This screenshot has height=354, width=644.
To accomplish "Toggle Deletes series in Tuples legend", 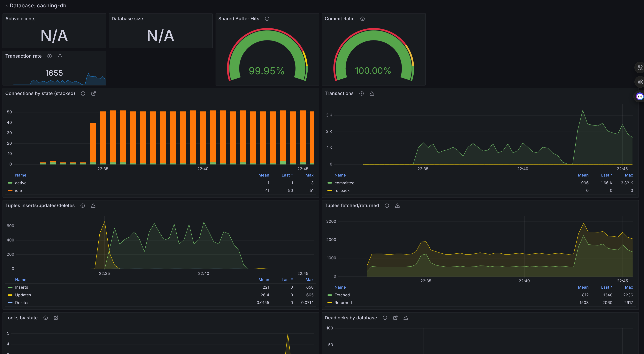I will click(x=22, y=303).
